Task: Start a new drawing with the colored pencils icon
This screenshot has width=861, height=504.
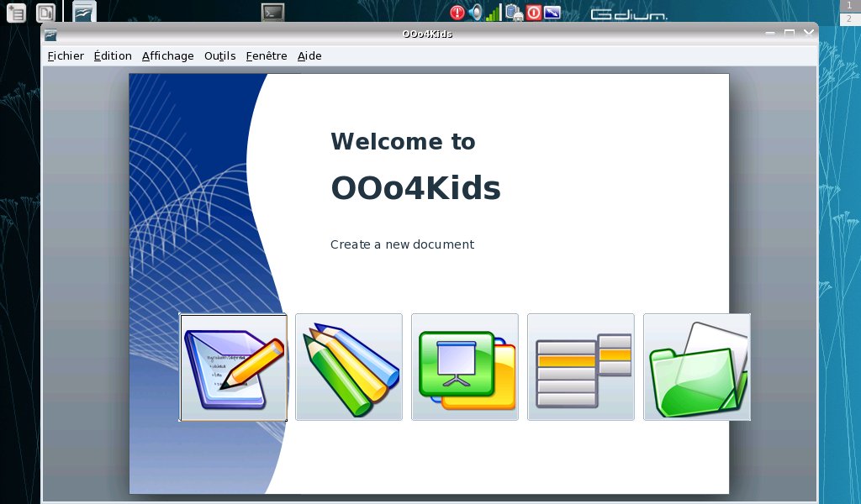Action: point(349,367)
